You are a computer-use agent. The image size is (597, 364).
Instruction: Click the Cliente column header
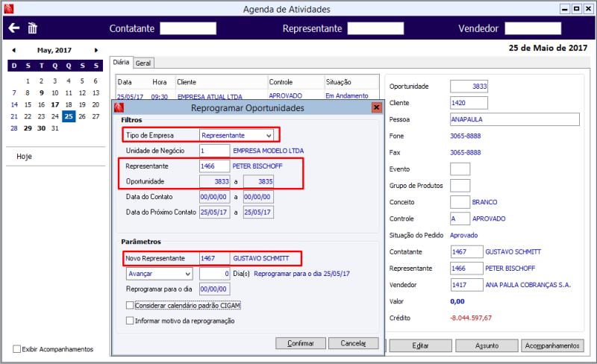222,82
